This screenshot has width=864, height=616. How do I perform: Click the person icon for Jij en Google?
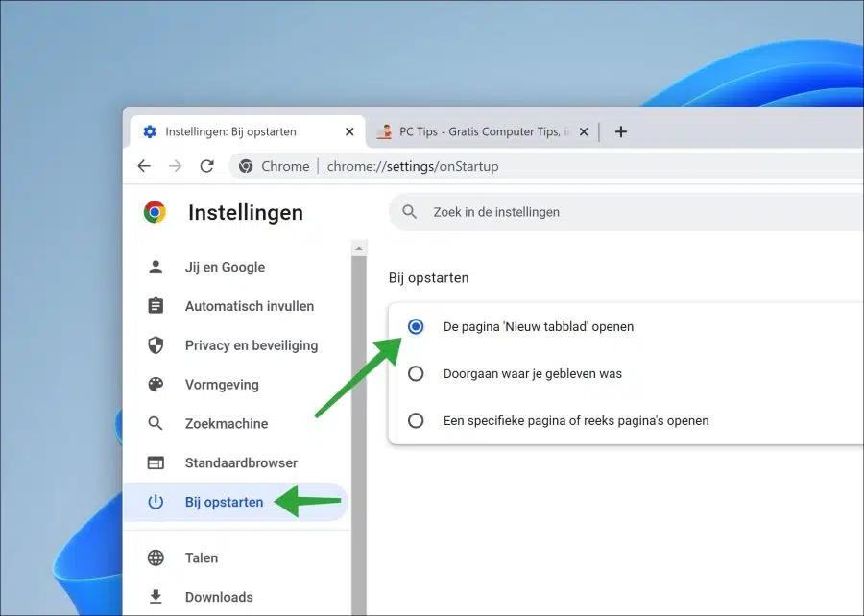coord(156,267)
